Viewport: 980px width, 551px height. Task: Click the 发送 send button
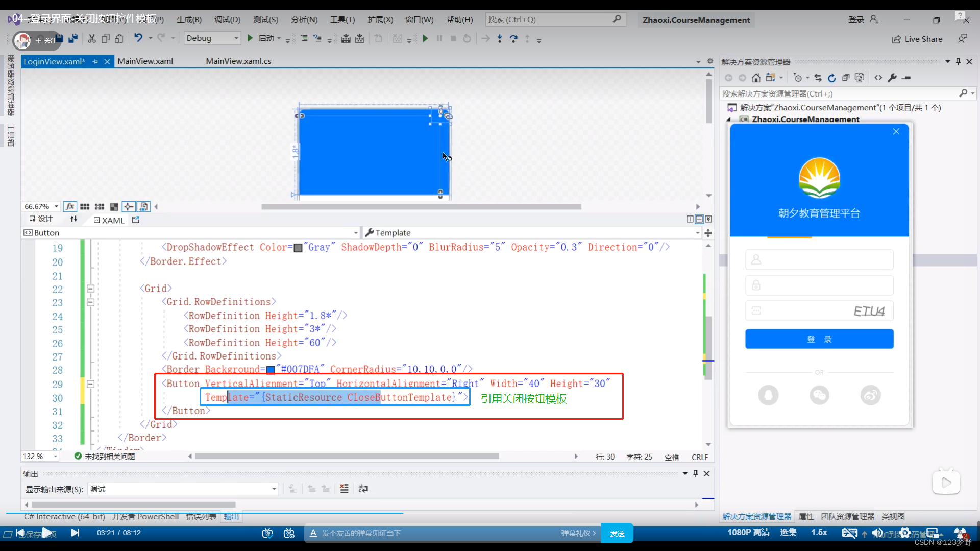pyautogui.click(x=617, y=533)
